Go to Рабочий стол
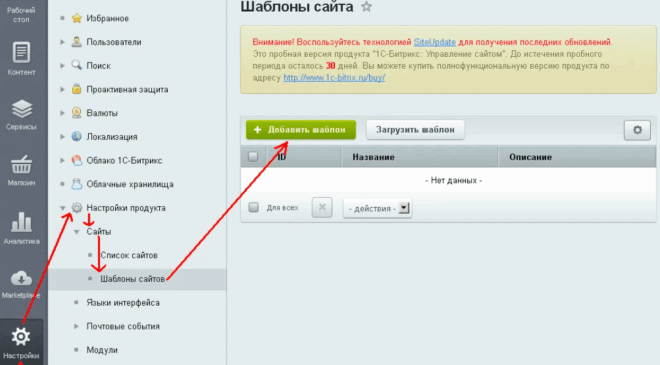 [x=21, y=14]
